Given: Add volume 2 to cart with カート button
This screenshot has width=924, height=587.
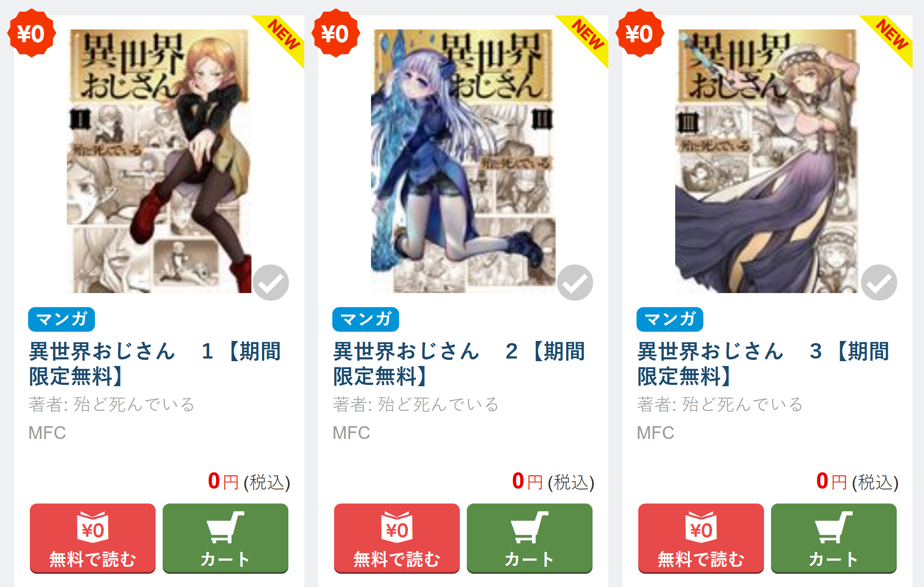Looking at the screenshot, I should [x=530, y=538].
